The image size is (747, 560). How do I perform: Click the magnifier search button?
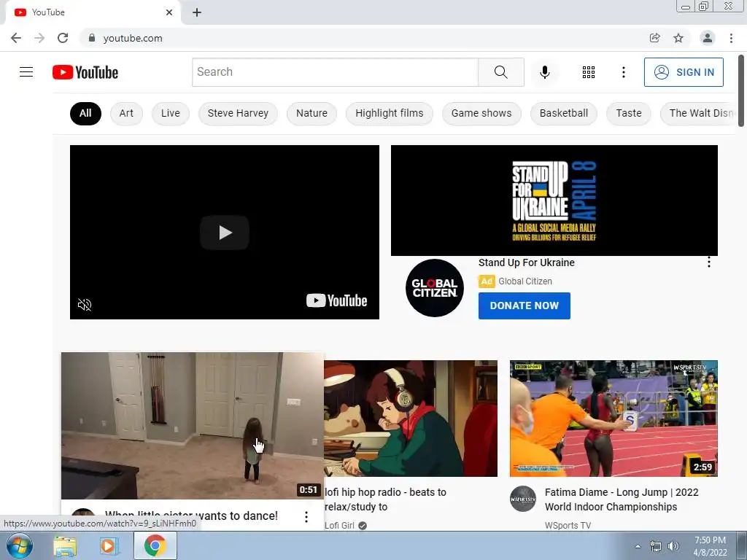[x=500, y=72]
